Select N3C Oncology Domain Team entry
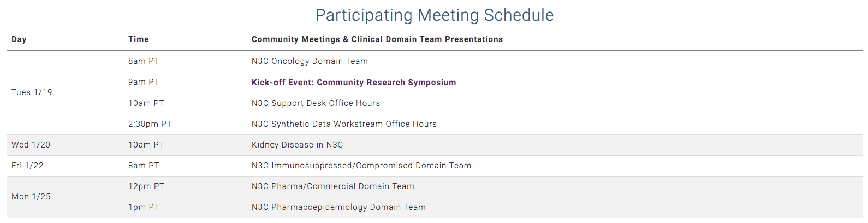Image resolution: width=868 pixels, height=223 pixels. click(310, 61)
